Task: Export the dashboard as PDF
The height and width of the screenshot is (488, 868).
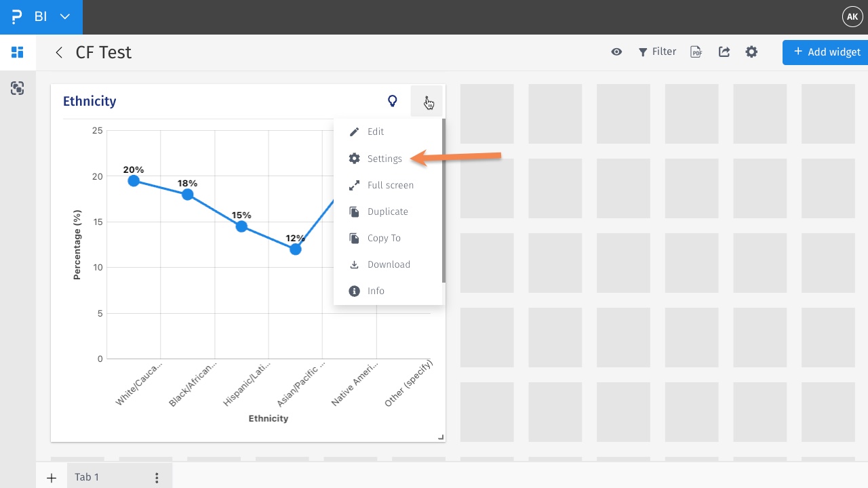Action: 696,52
